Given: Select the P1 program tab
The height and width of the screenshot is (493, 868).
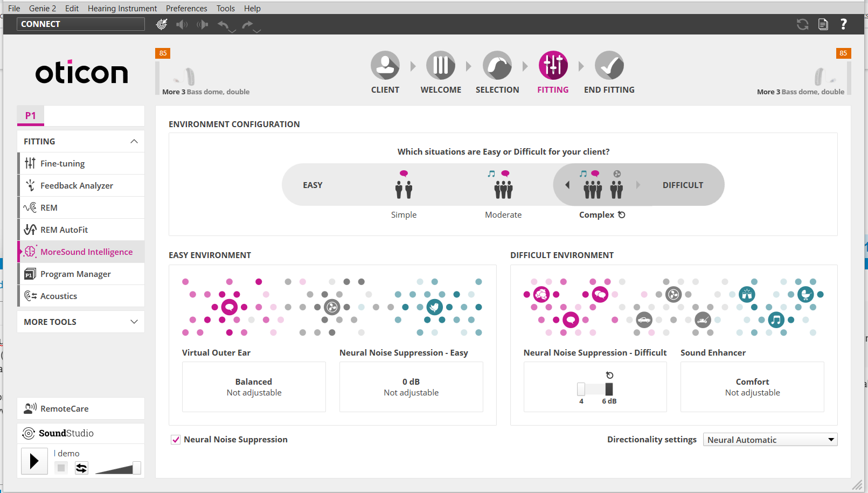Looking at the screenshot, I should [31, 115].
